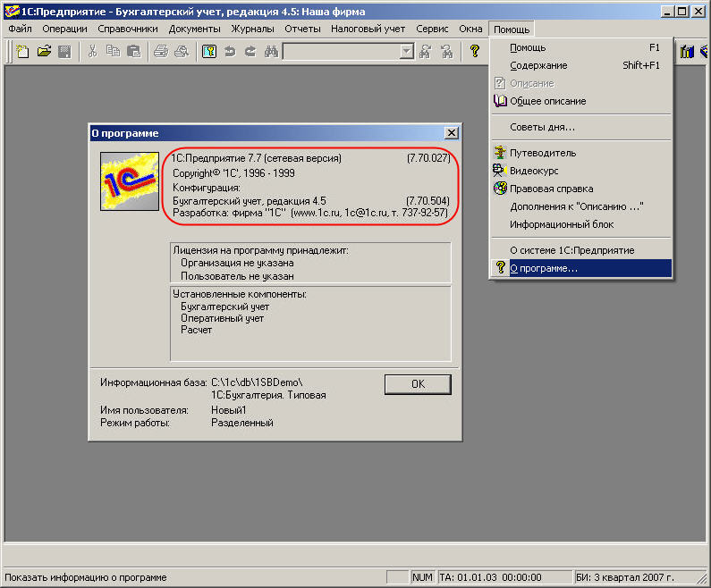The width and height of the screenshot is (711, 588).
Task: Open the Сервис menu
Action: (432, 29)
